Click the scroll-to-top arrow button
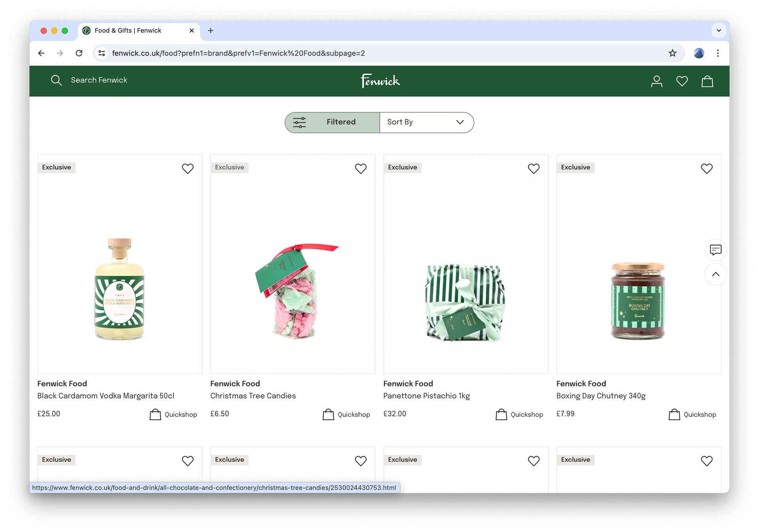759x532 pixels. (x=716, y=274)
